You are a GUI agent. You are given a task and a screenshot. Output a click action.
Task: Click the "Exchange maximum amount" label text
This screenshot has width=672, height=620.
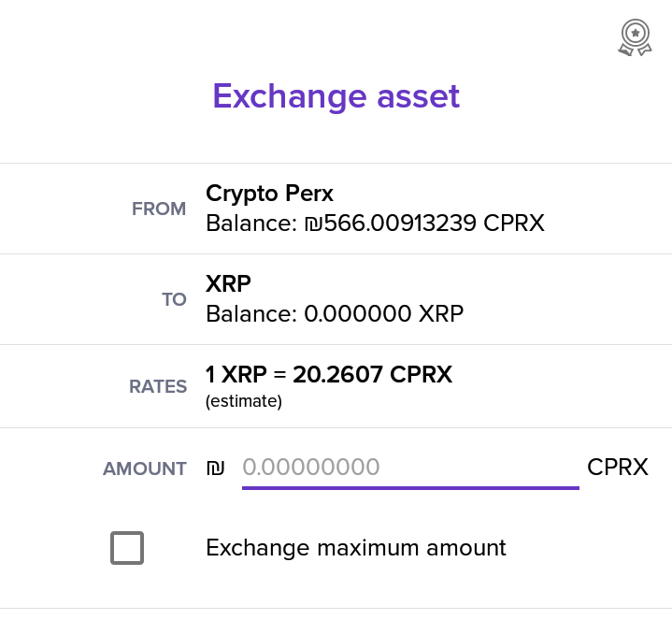point(356,548)
